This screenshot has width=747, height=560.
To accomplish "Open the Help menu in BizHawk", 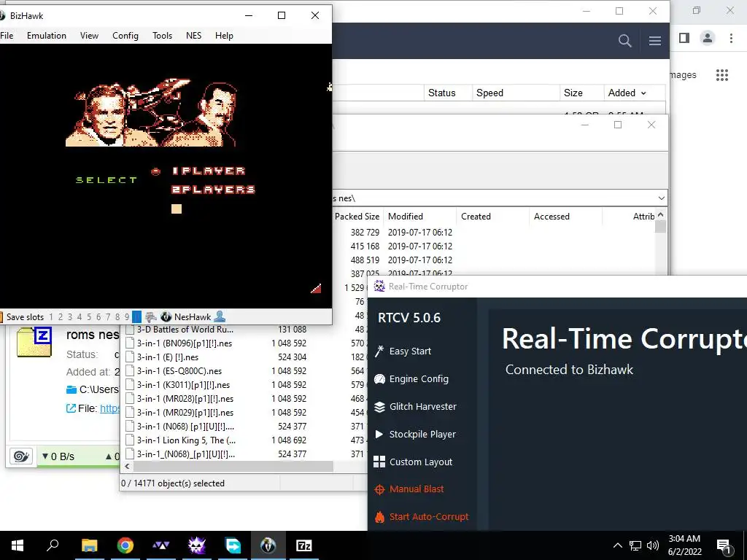I will 224,36.
